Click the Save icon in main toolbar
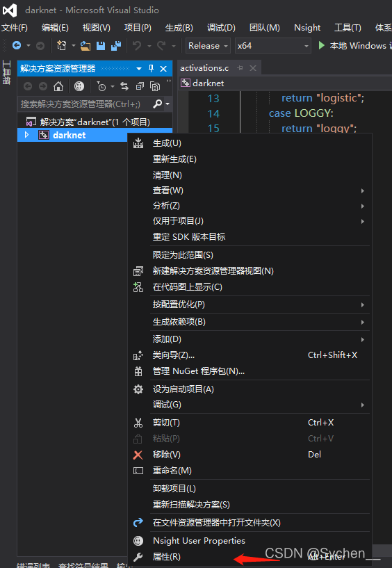 [x=101, y=46]
